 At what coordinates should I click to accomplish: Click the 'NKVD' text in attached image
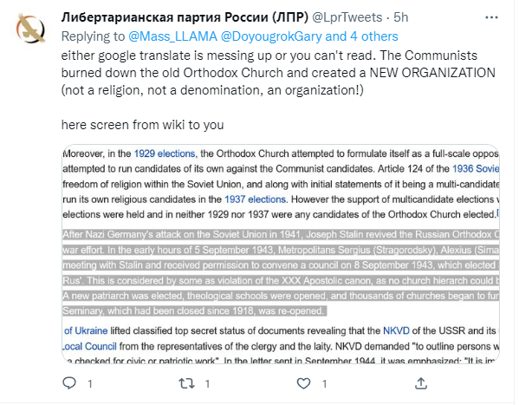pos(396,330)
